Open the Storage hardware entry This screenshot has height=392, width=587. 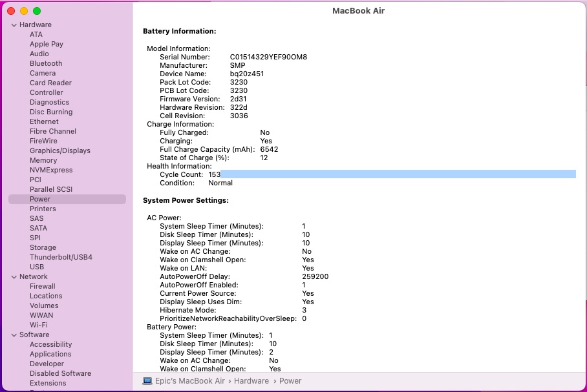coord(43,247)
